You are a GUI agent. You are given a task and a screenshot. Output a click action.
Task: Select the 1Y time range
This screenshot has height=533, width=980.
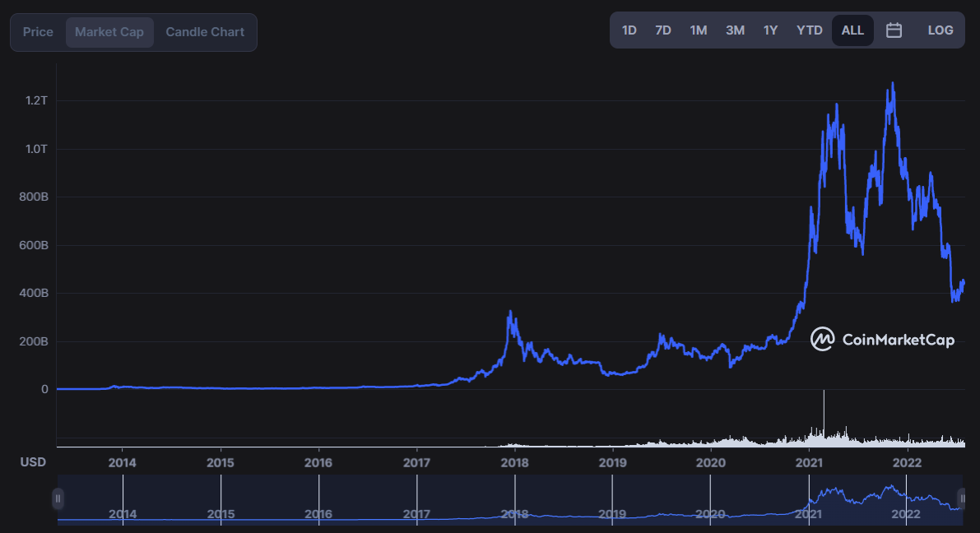(x=771, y=30)
